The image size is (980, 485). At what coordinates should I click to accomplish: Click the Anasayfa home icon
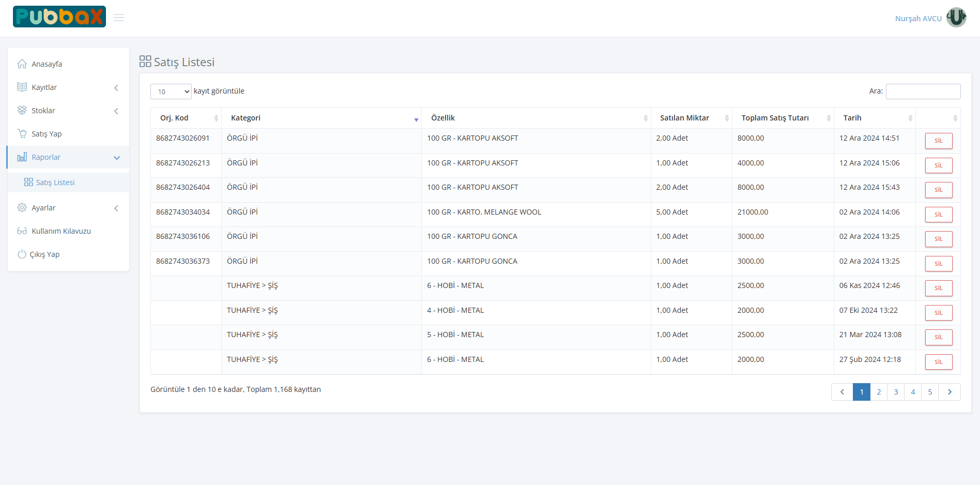(x=22, y=64)
